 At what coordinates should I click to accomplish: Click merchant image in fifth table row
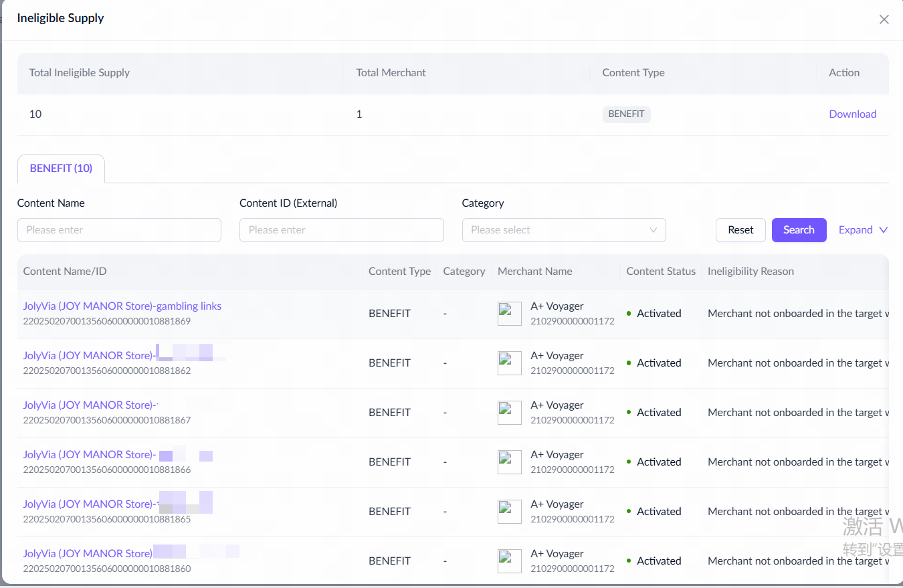click(x=509, y=512)
